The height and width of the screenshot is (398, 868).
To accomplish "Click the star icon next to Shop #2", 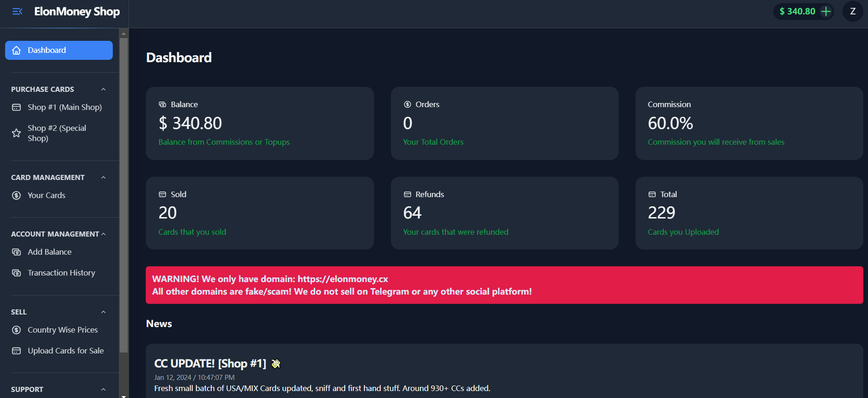I will tap(16, 133).
